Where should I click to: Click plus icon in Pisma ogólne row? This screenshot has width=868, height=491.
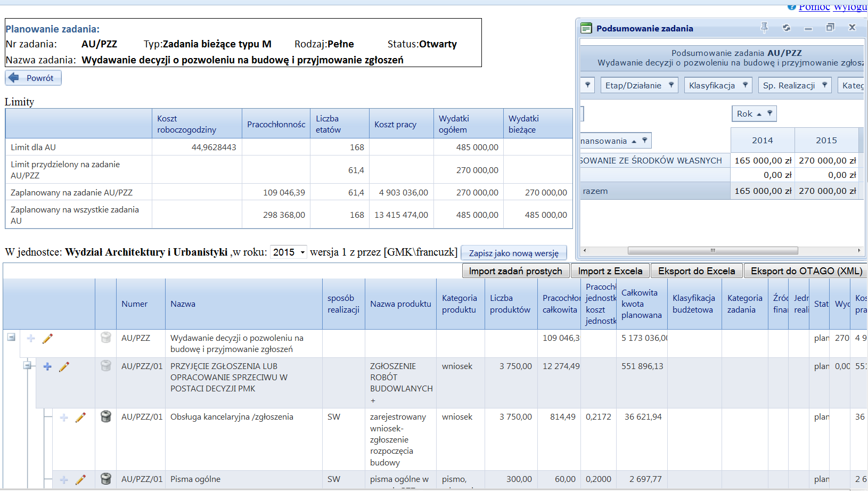(x=64, y=480)
